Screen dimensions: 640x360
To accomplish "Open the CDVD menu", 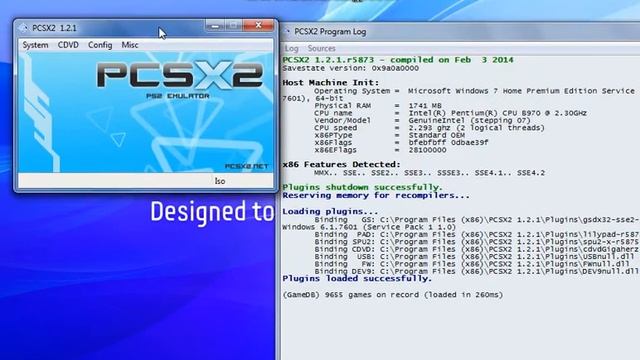I will 68,45.
